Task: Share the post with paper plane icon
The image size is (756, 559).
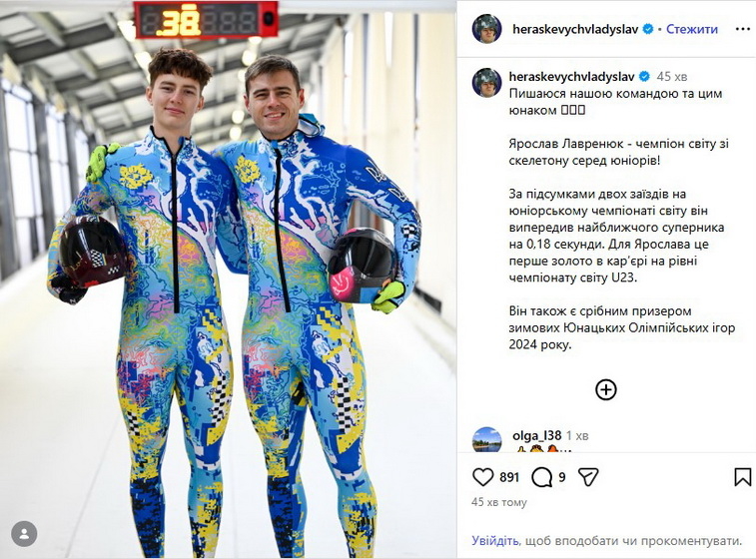Action: [588, 477]
